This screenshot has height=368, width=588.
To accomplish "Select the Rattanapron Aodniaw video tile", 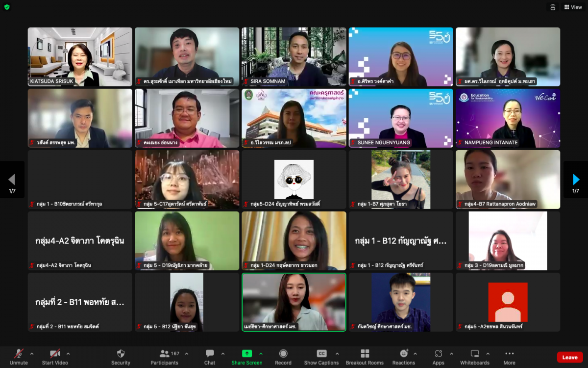I will [508, 180].
